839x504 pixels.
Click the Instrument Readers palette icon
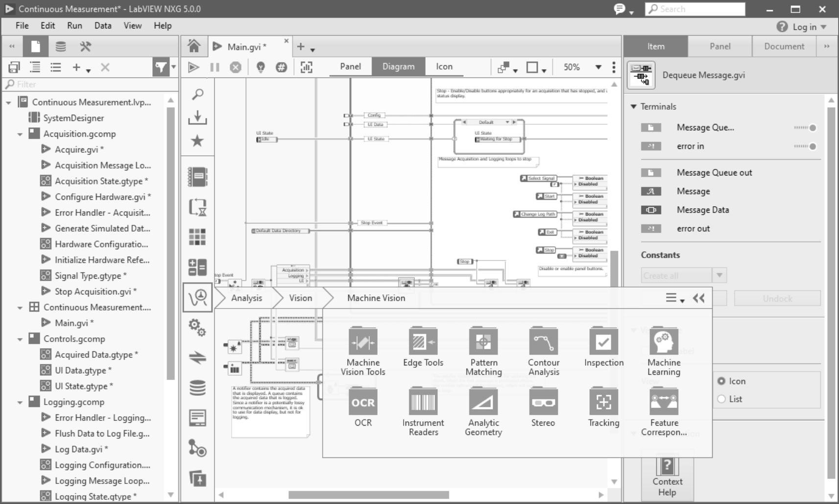point(423,402)
